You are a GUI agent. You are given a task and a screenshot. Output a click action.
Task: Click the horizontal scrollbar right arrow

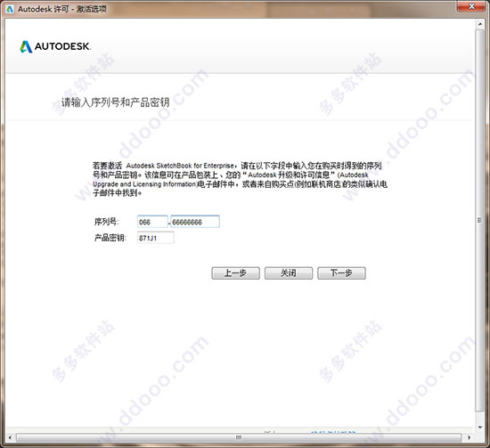click(x=469, y=437)
